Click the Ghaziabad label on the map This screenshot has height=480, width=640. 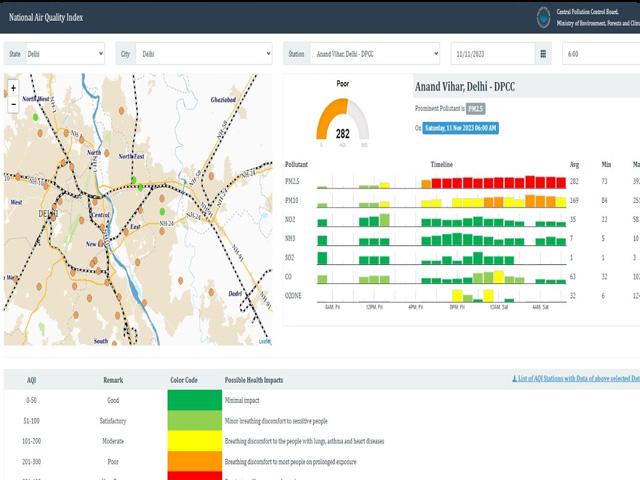tap(223, 100)
